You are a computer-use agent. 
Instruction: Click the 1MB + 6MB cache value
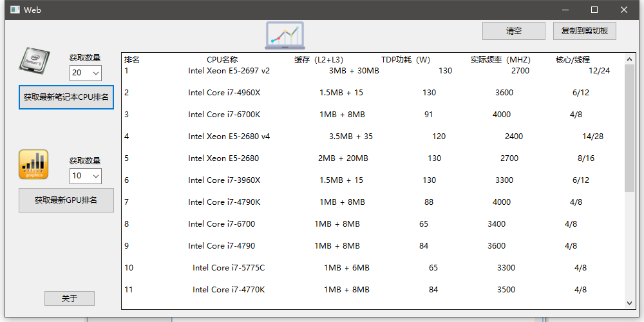pyautogui.click(x=346, y=268)
